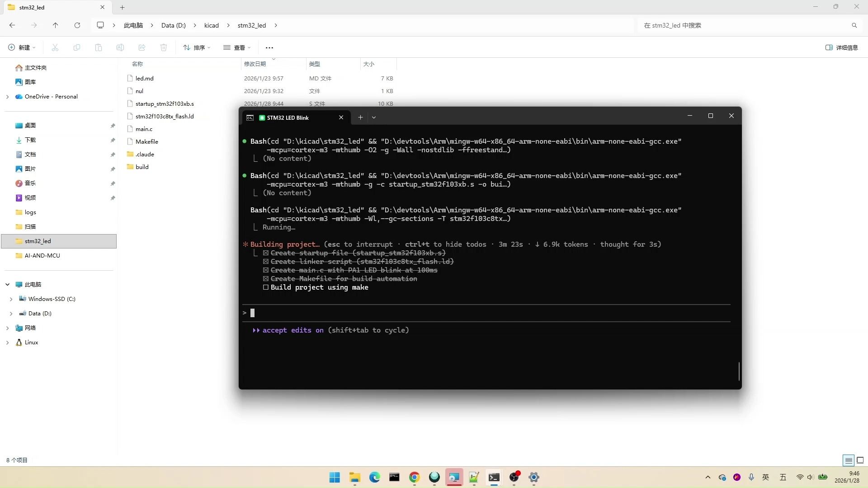Click the search magnifier icon in Explorer
868x488 pixels.
pos(854,25)
